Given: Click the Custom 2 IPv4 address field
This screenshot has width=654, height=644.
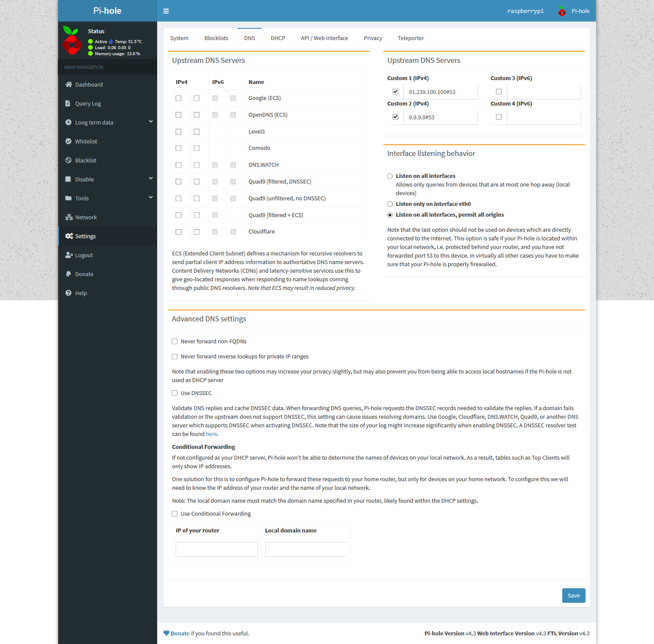Looking at the screenshot, I should point(440,117).
